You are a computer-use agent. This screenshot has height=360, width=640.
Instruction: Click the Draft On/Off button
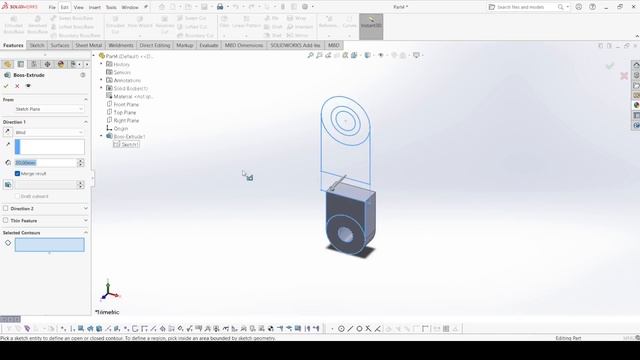8,185
